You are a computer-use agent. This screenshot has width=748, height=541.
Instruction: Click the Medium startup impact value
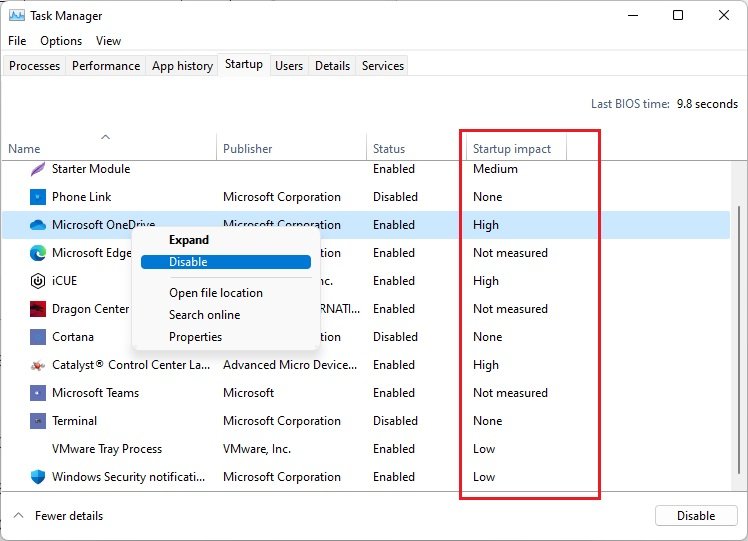click(495, 169)
